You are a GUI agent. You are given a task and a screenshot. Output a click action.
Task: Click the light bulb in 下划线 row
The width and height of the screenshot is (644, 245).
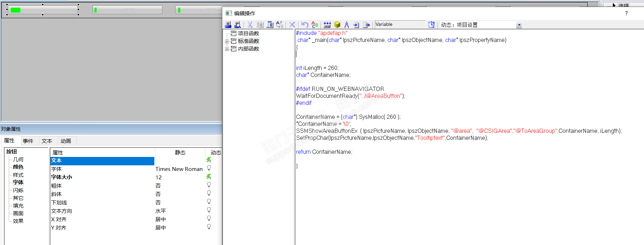pos(209,202)
